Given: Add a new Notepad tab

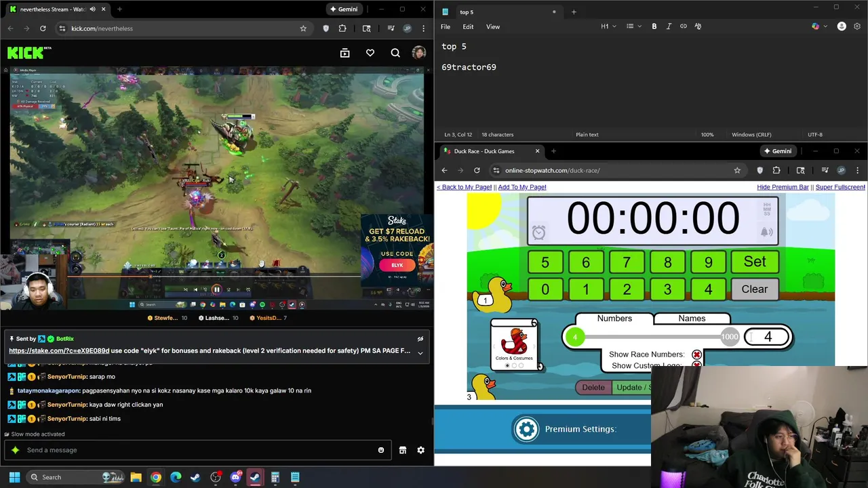Looking at the screenshot, I should (x=574, y=12).
